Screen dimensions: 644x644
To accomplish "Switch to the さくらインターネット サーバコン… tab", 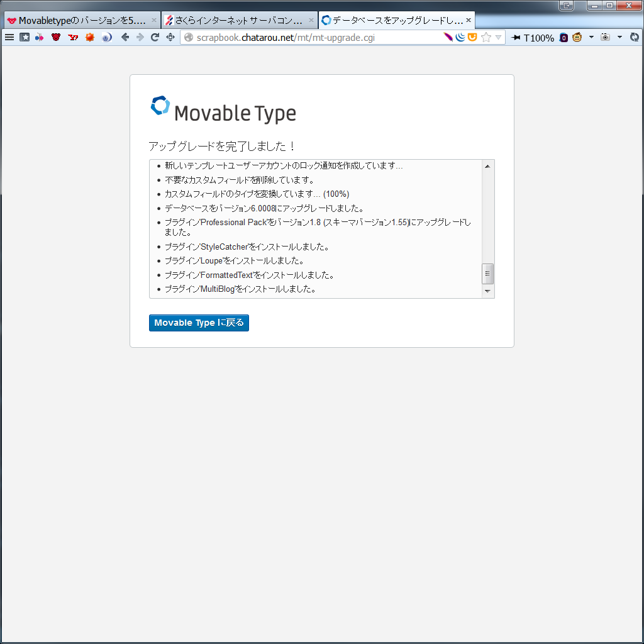I will [x=239, y=20].
